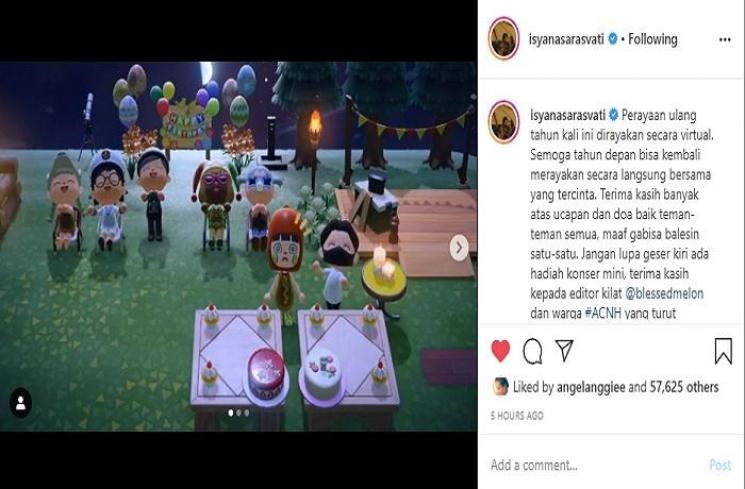Viewport: 745px width, 489px height.
Task: Open isyanasarasvati profile picture in header
Action: click(504, 38)
